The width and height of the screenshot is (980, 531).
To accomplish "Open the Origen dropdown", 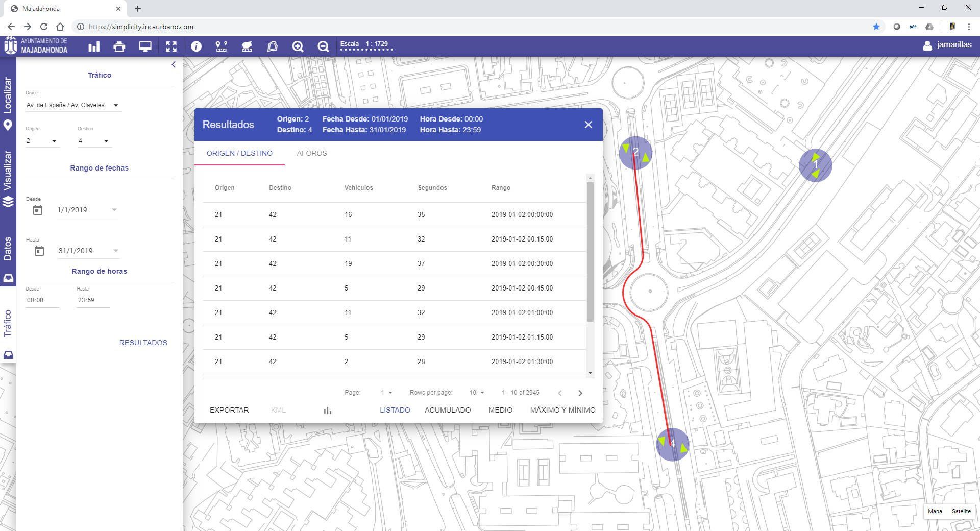I will point(54,141).
